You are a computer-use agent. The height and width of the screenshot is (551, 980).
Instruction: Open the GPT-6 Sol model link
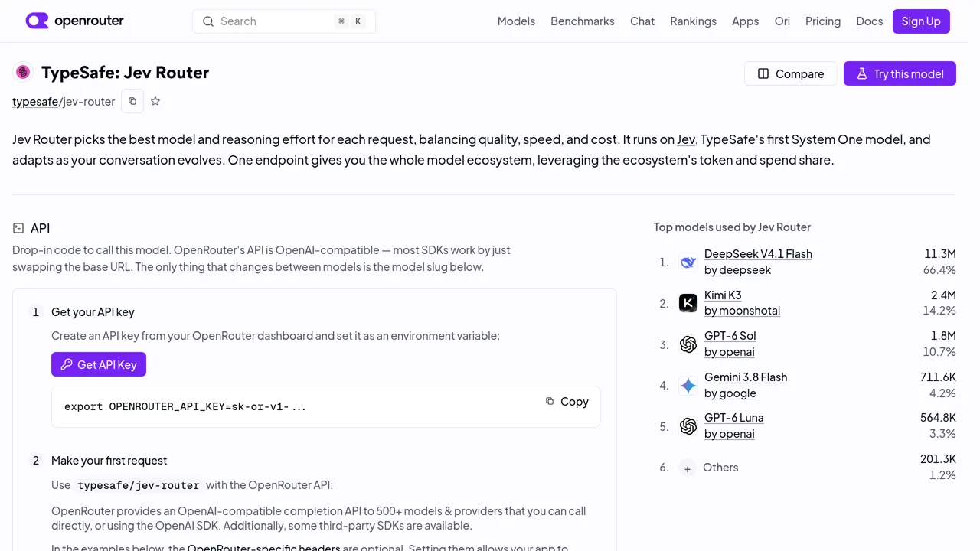coord(730,336)
